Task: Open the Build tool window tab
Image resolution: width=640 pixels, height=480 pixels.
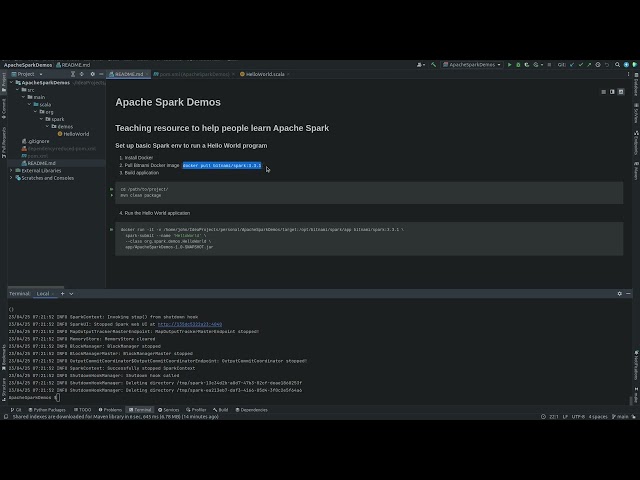Action: click(x=220, y=410)
